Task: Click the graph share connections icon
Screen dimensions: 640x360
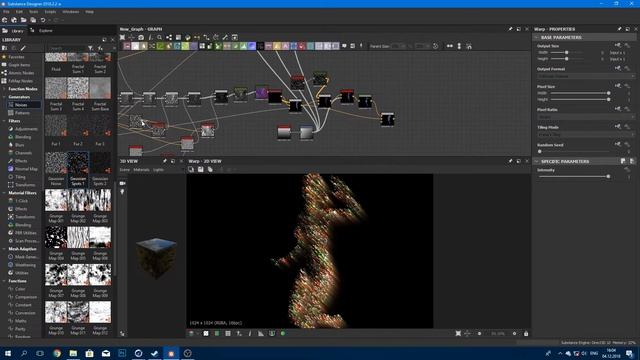Action: point(169,37)
